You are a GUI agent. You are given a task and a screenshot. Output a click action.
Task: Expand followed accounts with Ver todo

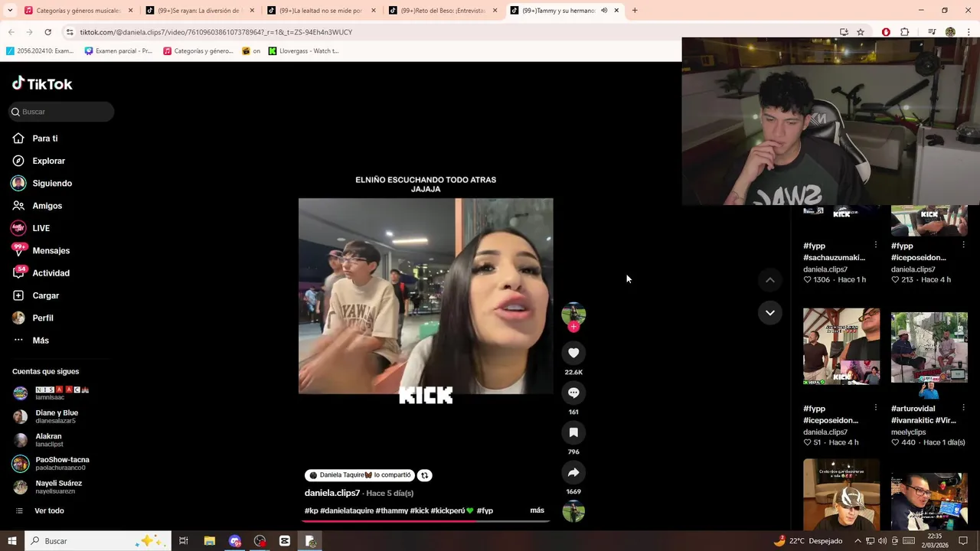point(49,510)
